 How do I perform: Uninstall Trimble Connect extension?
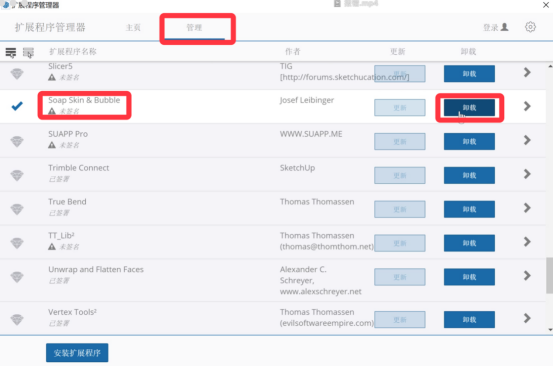(x=469, y=175)
